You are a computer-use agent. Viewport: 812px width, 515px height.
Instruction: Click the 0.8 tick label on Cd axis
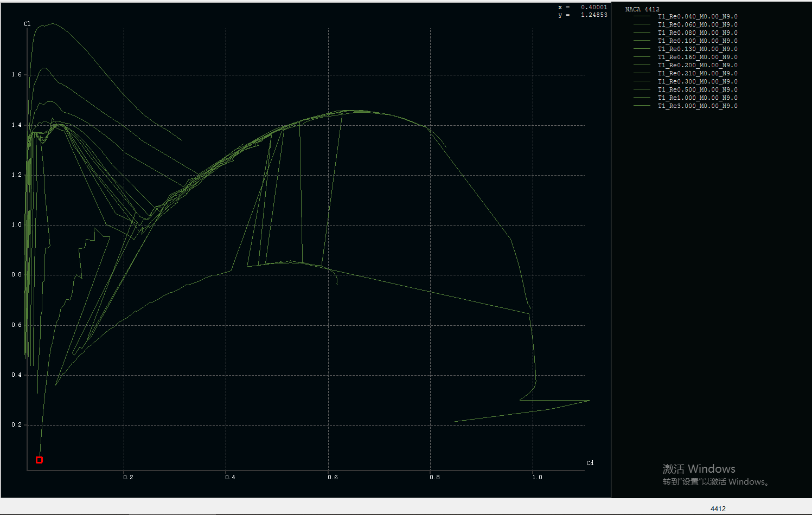pos(435,477)
